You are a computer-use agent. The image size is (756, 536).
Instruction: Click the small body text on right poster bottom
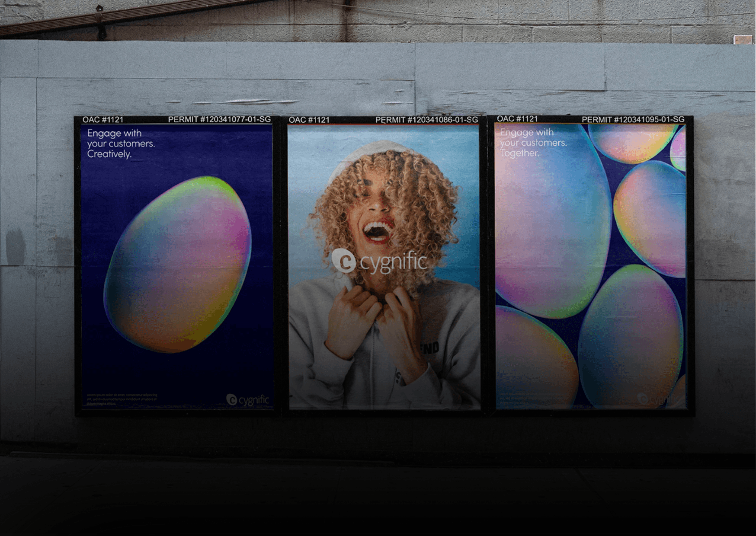point(532,398)
